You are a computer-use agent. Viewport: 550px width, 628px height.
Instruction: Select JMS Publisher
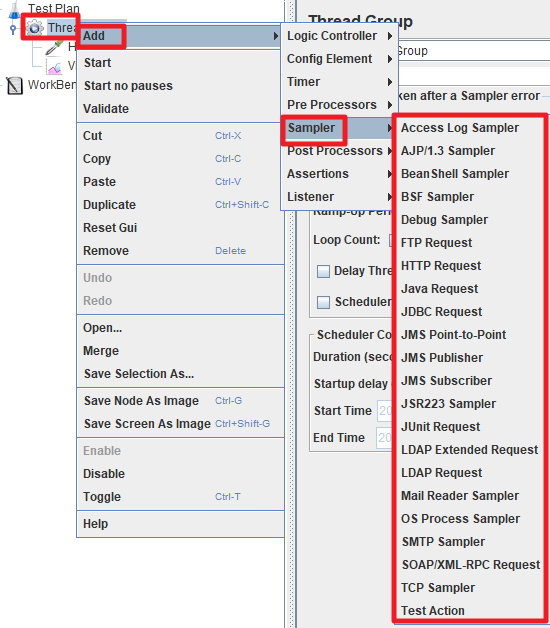pyautogui.click(x=470, y=358)
